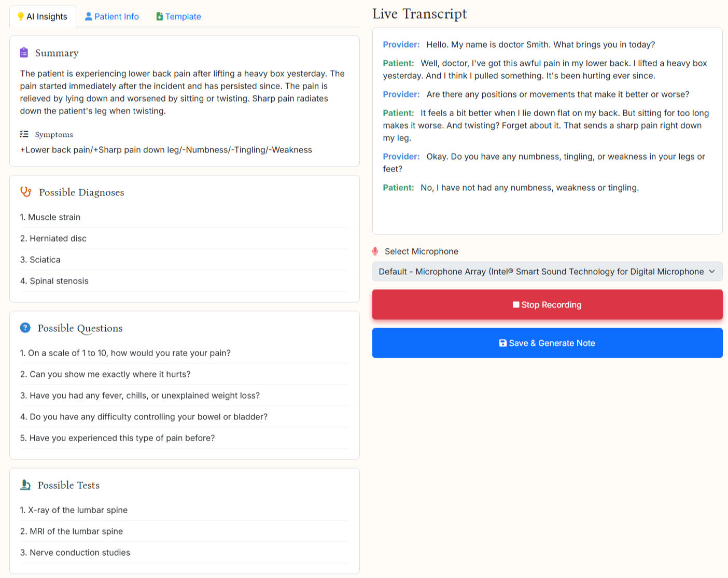
Task: Open the Select Microphone dropdown
Action: 547,272
